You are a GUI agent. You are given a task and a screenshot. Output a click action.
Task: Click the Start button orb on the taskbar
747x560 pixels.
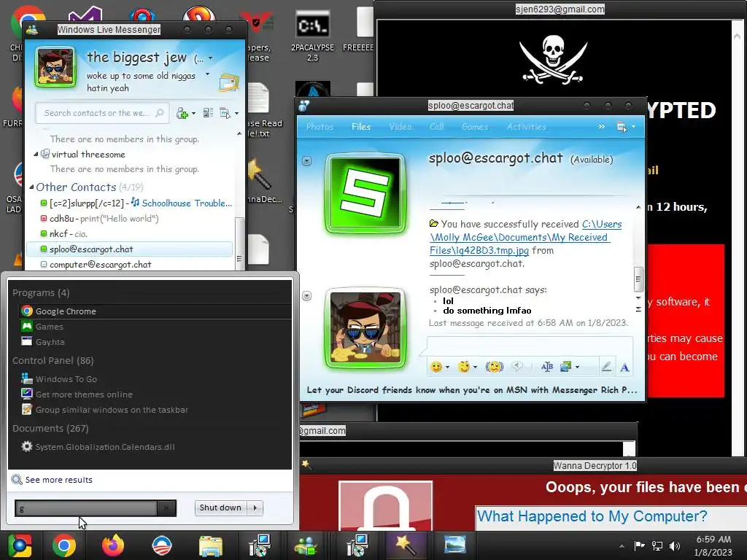(x=20, y=545)
